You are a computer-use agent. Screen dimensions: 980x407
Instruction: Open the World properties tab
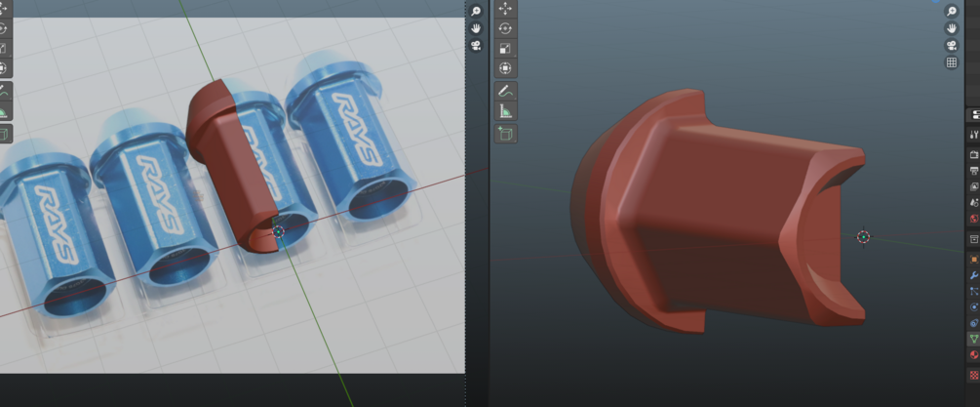point(974,219)
